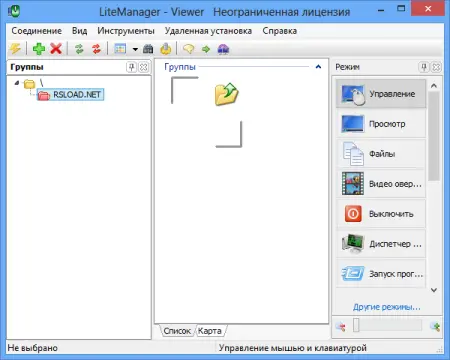Delete connection using the red X icon
Image resolution: width=450 pixels, height=360 pixels.
tap(56, 49)
